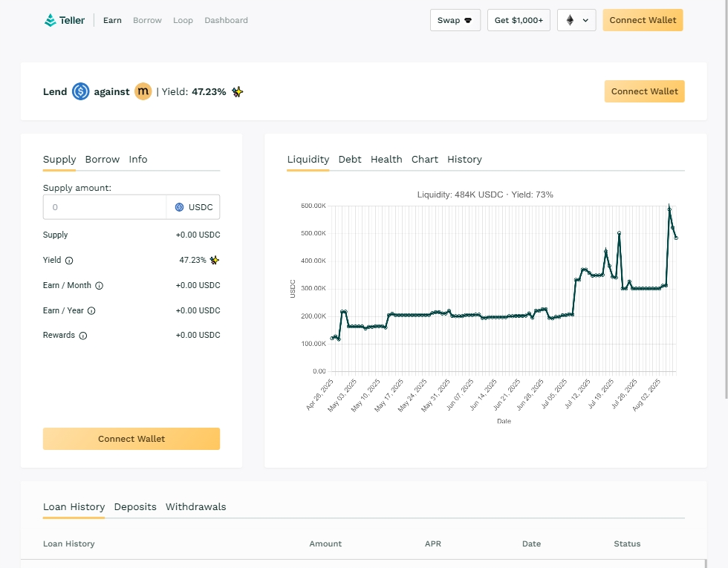The image size is (728, 568).
Task: Click the collateral token 'm' icon
Action: (143, 91)
